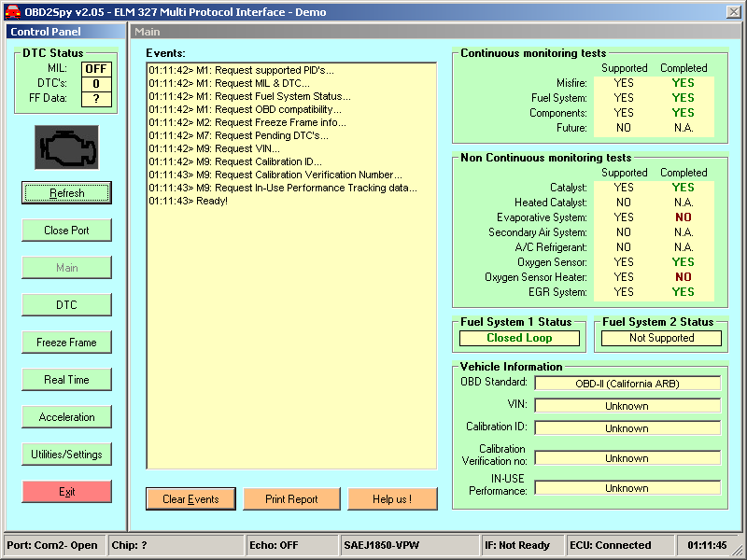This screenshot has height=560, width=747.
Task: Click A/C Refrigerant supported NO value
Action: coord(624,247)
